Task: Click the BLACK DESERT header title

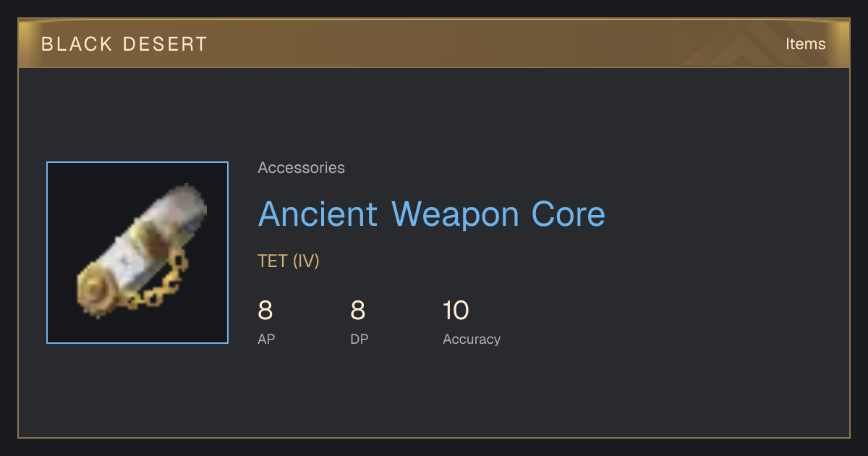Action: click(124, 44)
